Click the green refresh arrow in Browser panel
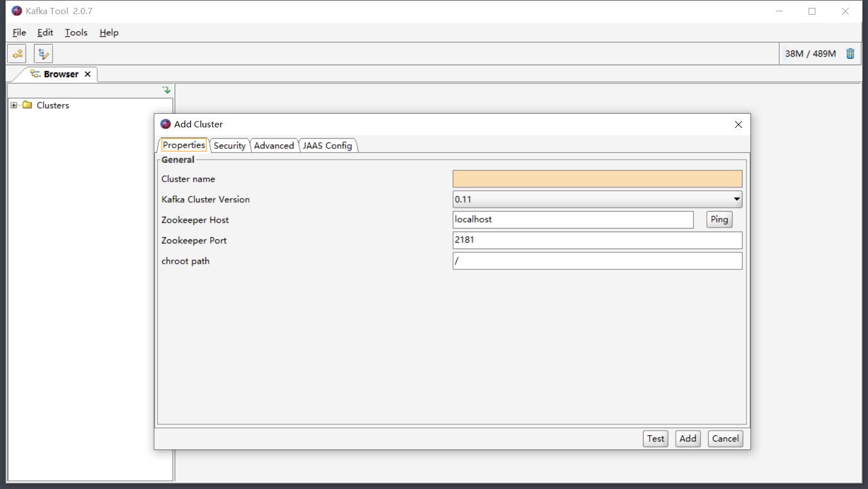This screenshot has height=489, width=868. [166, 90]
